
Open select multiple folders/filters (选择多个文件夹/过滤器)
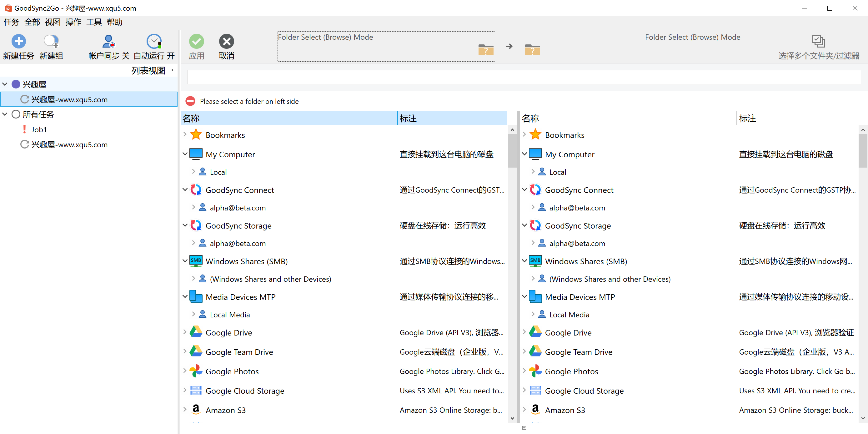coord(819,47)
